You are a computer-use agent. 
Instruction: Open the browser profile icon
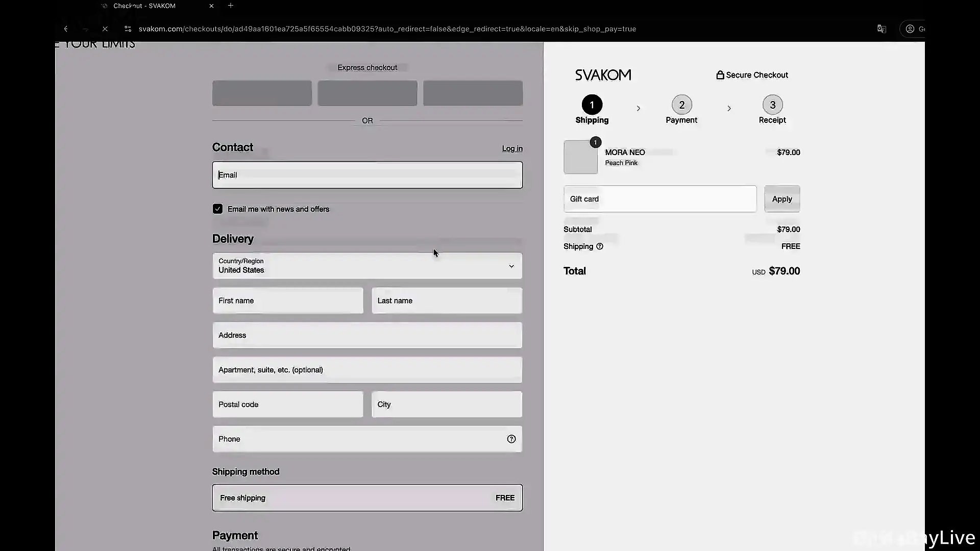[910, 29]
